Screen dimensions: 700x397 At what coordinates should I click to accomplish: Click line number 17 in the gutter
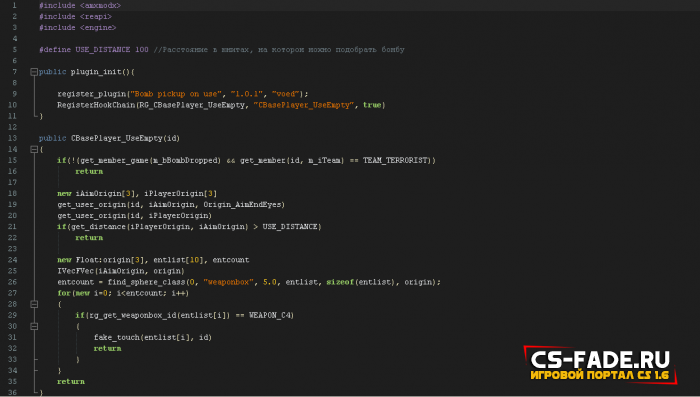coord(12,183)
